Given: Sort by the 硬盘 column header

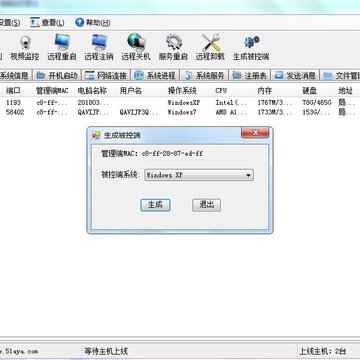Looking at the screenshot, I should 309,90.
